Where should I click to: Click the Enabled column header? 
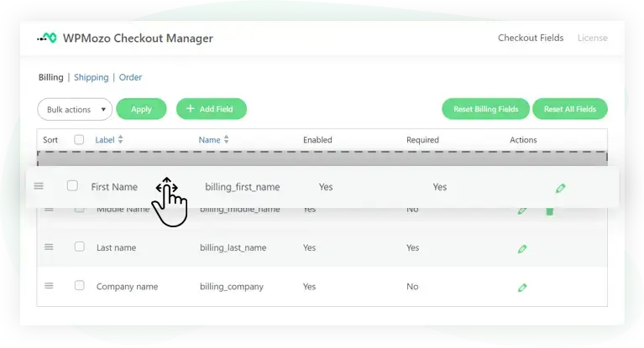[x=317, y=139]
